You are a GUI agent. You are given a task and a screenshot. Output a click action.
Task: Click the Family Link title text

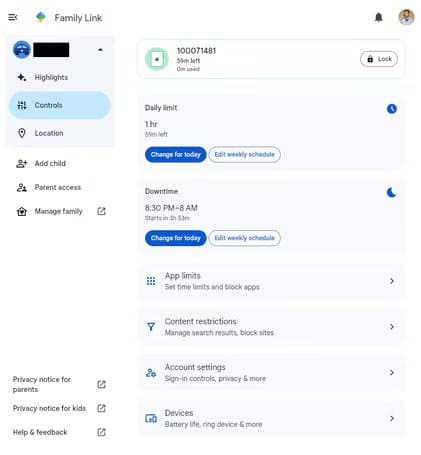point(78,18)
